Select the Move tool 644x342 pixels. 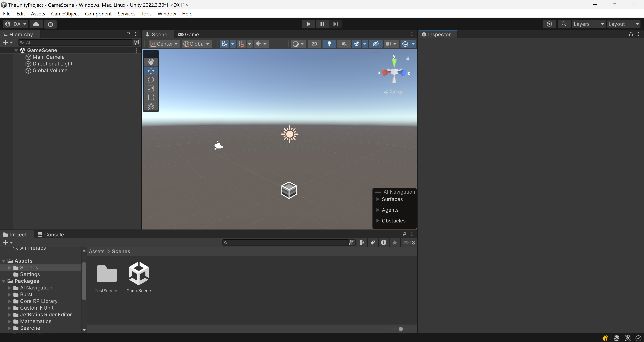pos(151,71)
